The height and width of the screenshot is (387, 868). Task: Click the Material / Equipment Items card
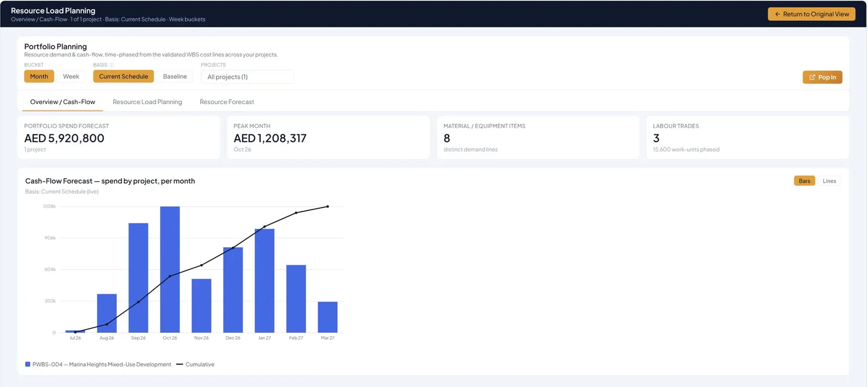tap(538, 137)
